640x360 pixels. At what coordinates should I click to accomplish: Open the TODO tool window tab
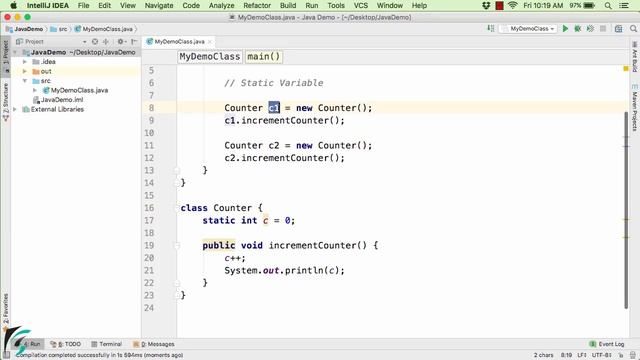click(x=65, y=344)
